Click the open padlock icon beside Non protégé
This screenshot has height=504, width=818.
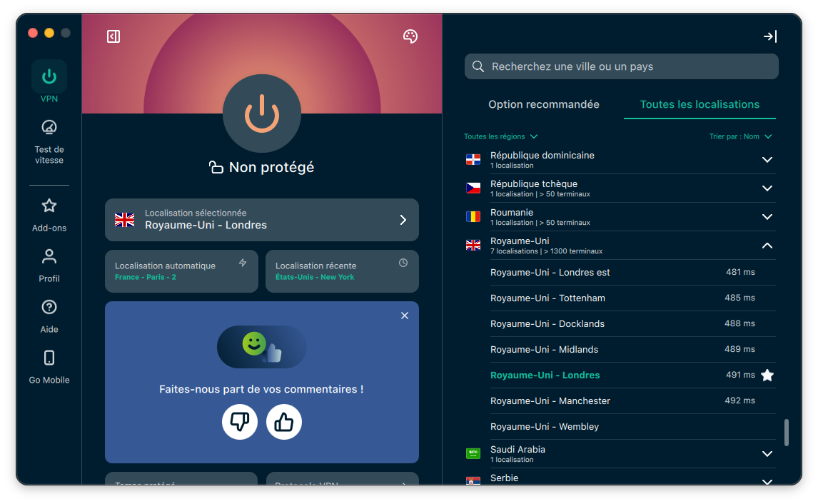coord(216,167)
